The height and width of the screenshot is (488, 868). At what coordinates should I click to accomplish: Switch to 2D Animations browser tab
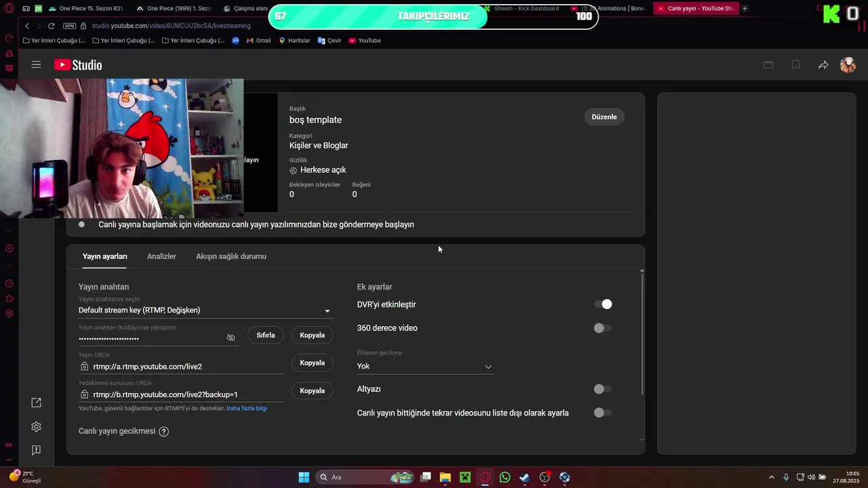(x=608, y=8)
